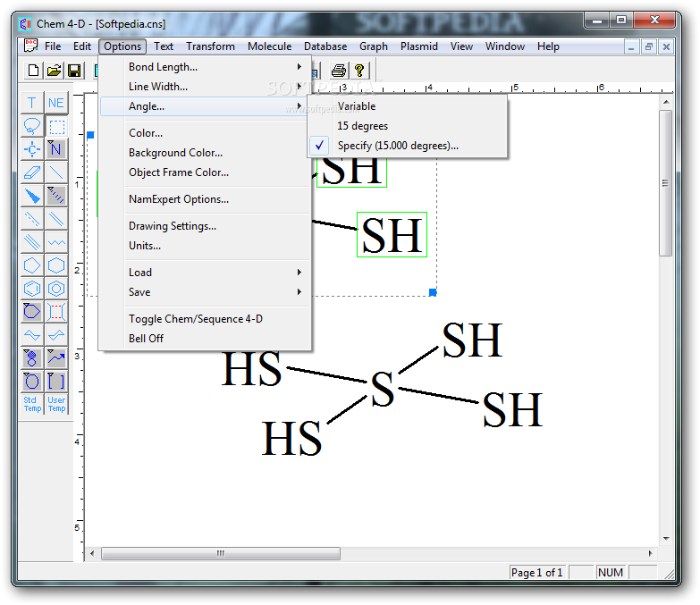Click the Print toolbar icon
The image size is (700, 605).
click(339, 71)
